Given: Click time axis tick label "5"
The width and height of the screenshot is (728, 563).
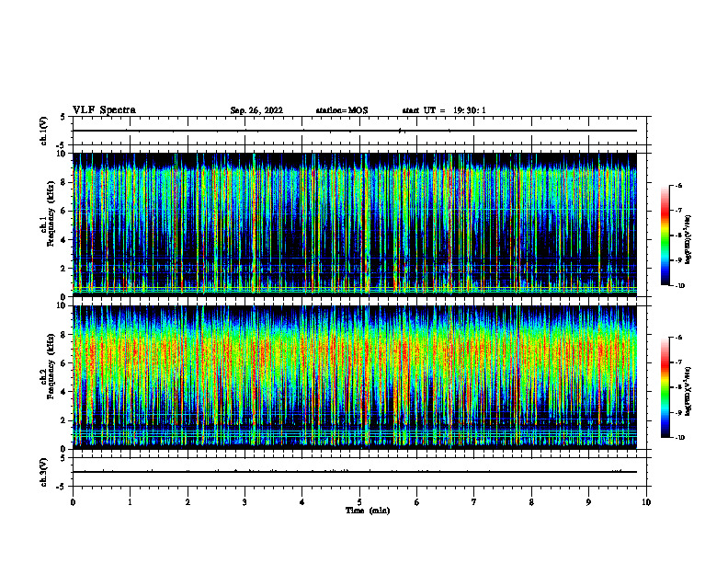Looking at the screenshot, I should 359,502.
